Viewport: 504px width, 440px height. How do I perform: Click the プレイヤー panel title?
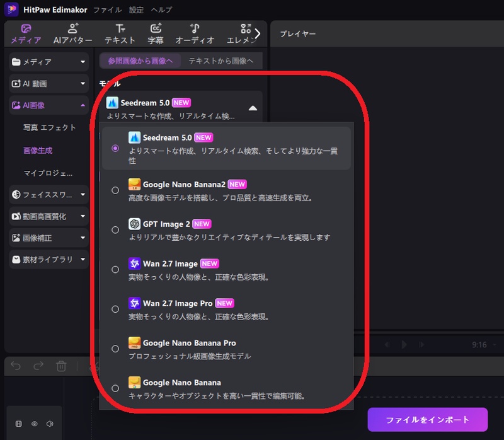click(298, 34)
